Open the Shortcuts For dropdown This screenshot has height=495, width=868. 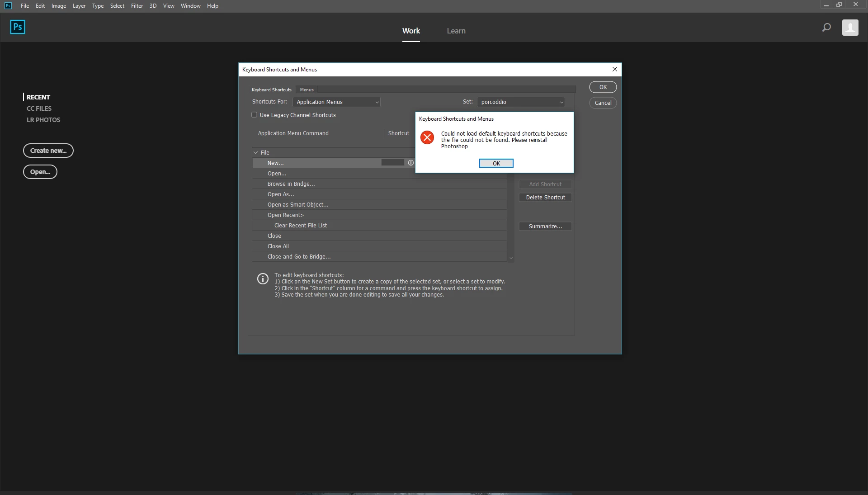click(x=336, y=102)
